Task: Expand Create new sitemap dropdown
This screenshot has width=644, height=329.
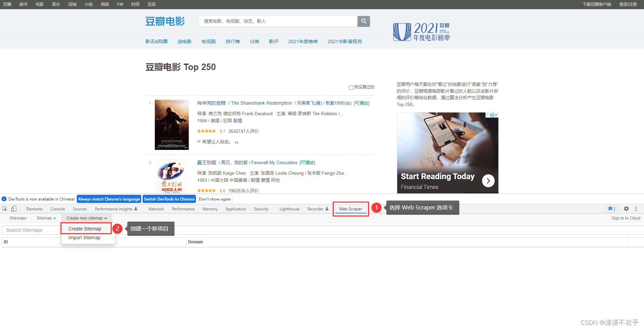Action: point(87,218)
